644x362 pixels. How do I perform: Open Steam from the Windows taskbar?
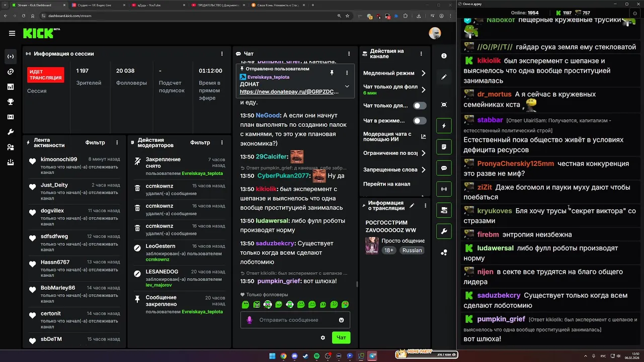click(x=305, y=356)
